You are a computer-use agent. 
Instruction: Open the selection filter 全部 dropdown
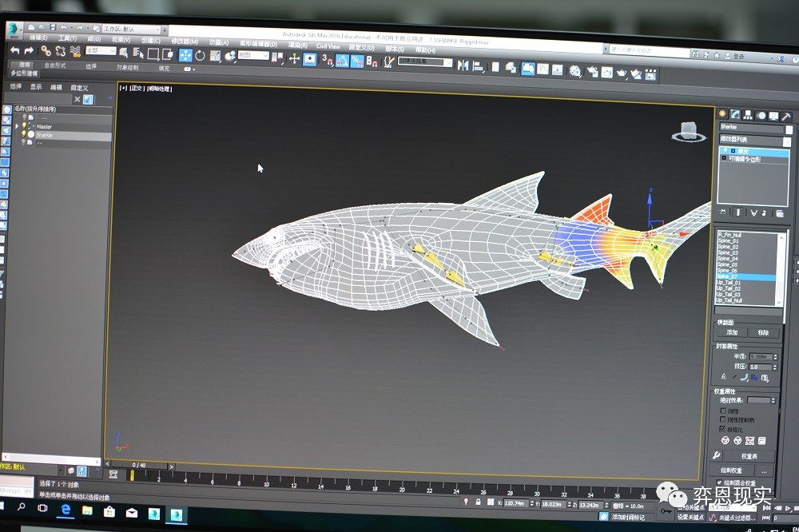(101, 50)
